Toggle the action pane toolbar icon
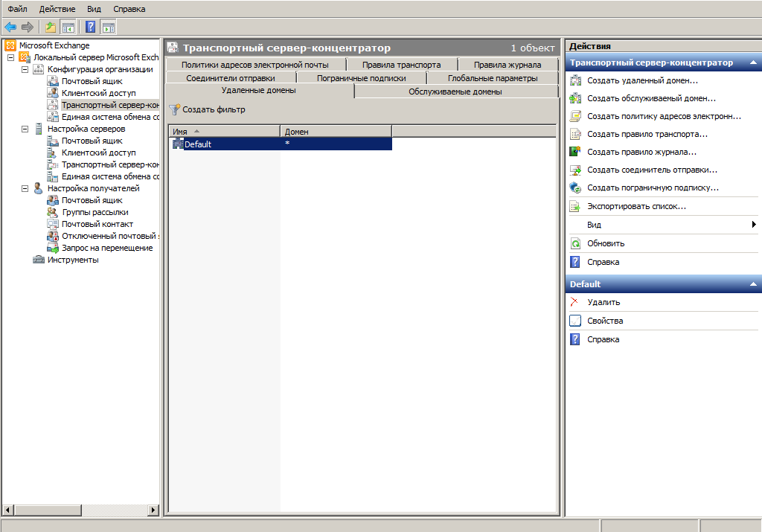Screen dimensions: 762x532 coord(109,28)
